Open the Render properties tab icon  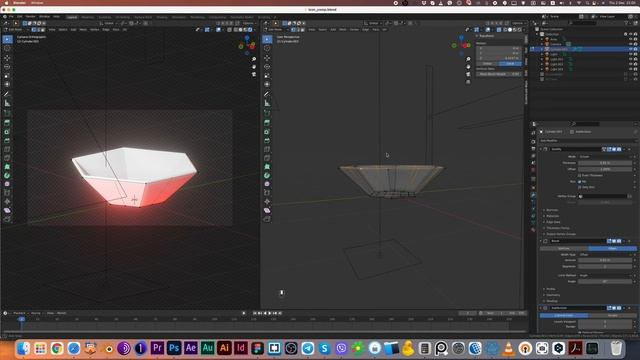click(x=533, y=141)
